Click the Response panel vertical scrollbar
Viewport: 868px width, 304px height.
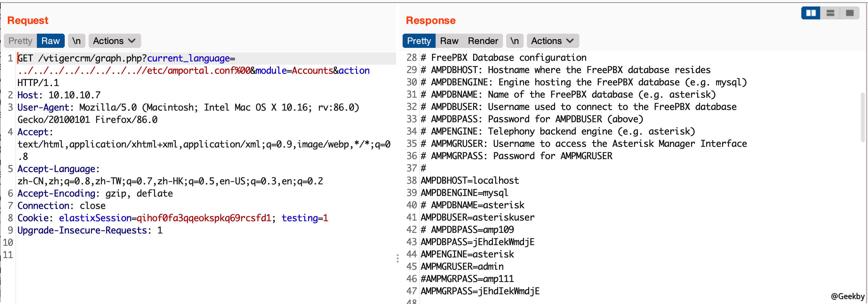[863, 118]
